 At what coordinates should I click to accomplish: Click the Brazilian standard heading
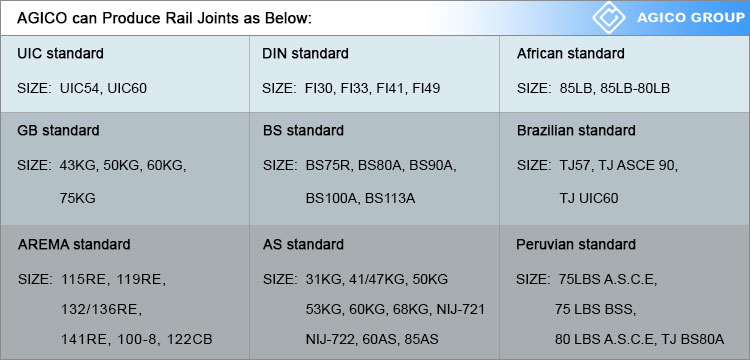(576, 130)
